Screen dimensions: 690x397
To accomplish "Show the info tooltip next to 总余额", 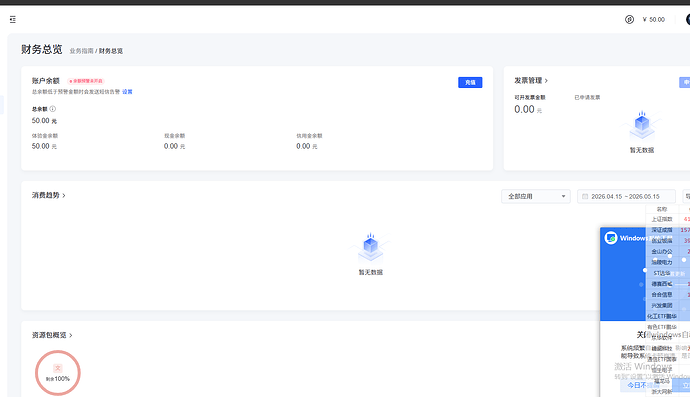I will [x=53, y=109].
